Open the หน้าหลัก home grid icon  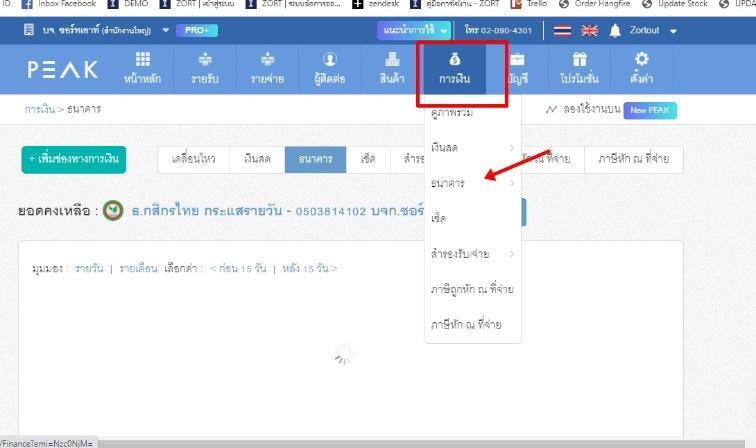[x=143, y=59]
